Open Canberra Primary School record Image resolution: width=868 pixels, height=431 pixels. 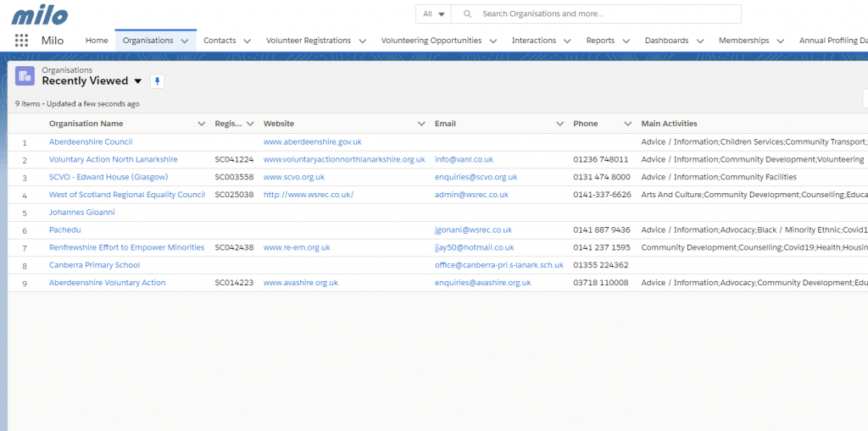(x=95, y=265)
